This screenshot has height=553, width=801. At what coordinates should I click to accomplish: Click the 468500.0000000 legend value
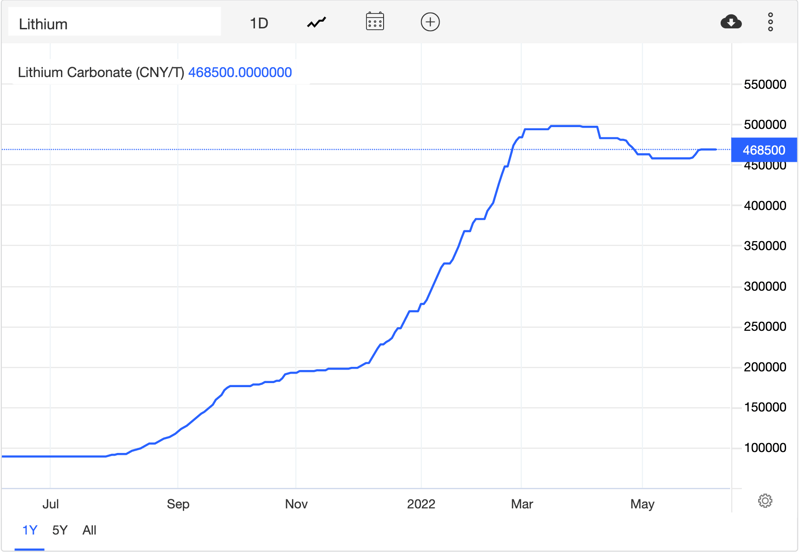pos(240,72)
